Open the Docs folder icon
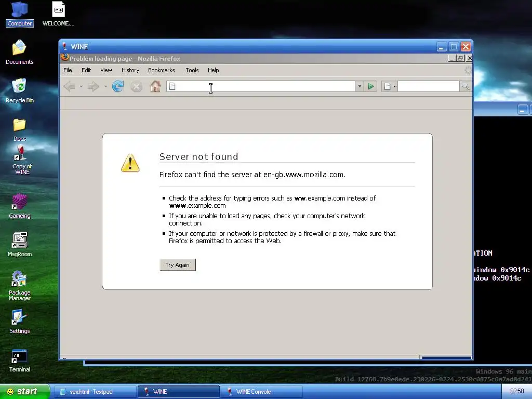532x399 pixels. tap(19, 129)
